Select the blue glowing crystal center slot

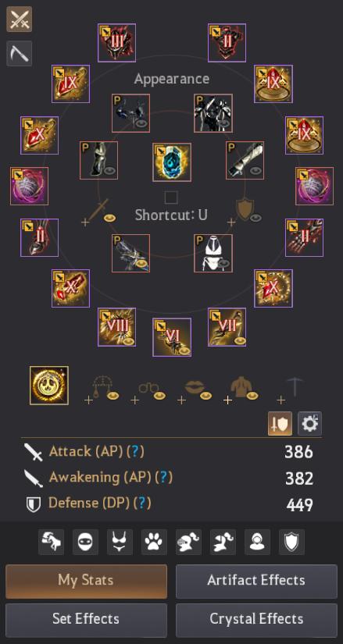pyautogui.click(x=172, y=162)
